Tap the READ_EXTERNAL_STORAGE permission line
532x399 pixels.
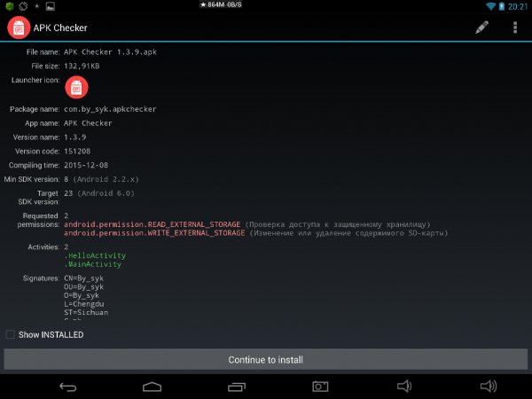coord(247,224)
